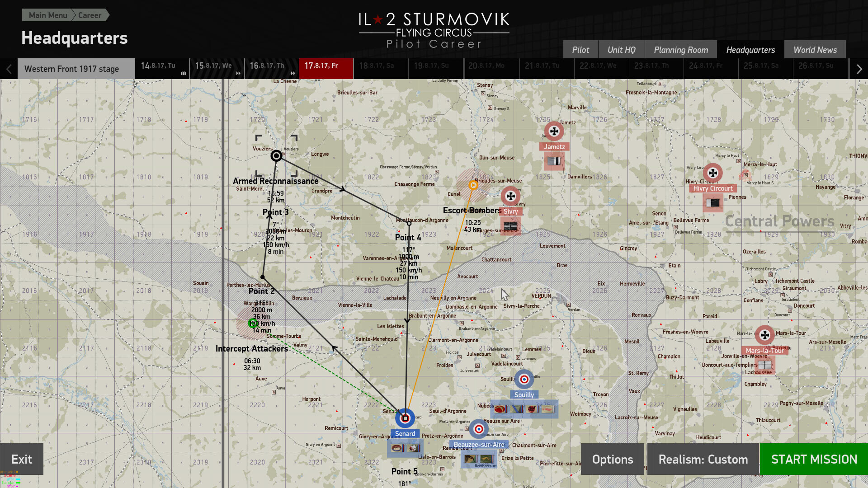Image resolution: width=868 pixels, height=488 pixels.
Task: Select the current date 17.8.17 Friday
Action: [326, 69]
